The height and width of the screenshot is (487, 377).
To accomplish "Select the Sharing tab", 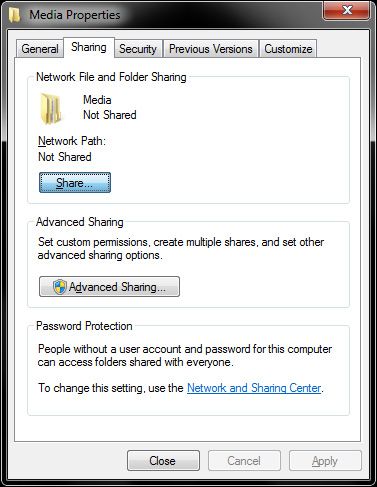I will coord(89,47).
